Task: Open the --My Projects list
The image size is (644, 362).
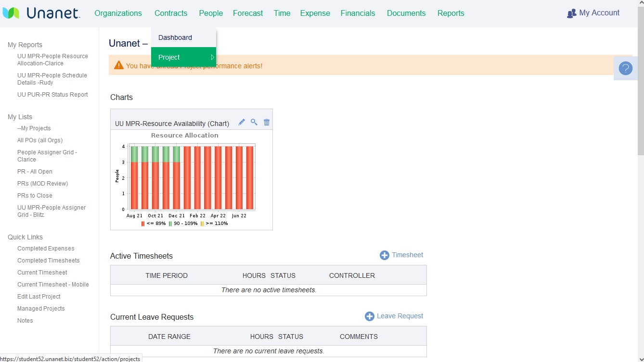Action: pos(34,128)
